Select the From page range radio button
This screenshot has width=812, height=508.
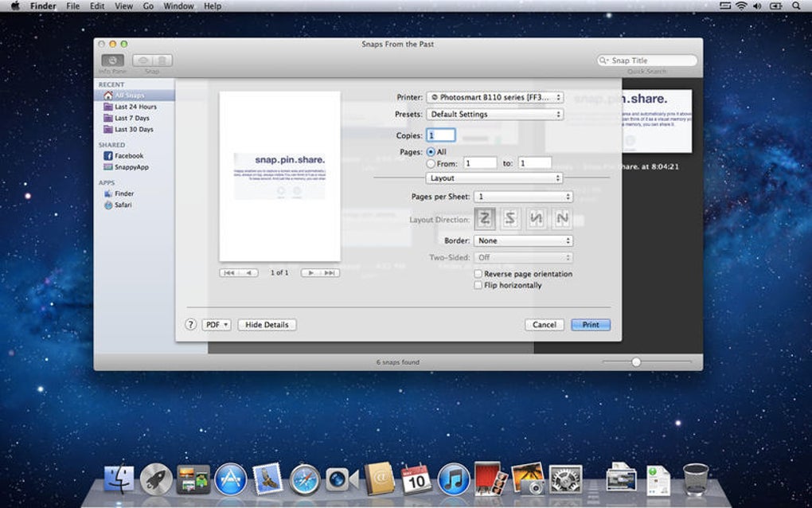pyautogui.click(x=431, y=163)
